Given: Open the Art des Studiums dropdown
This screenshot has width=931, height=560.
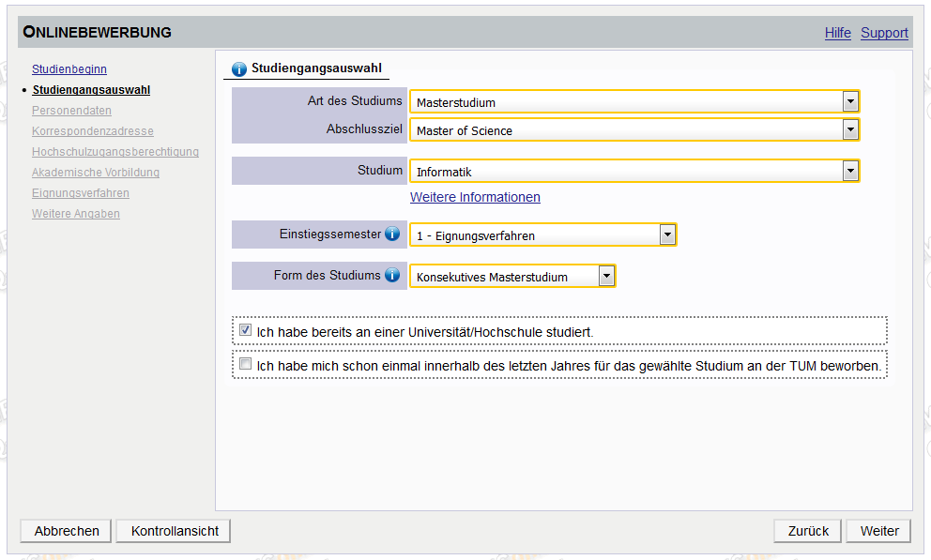Looking at the screenshot, I should [850, 101].
